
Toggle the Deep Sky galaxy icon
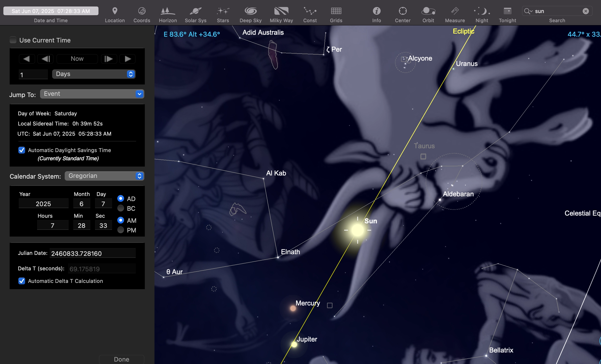tap(251, 11)
